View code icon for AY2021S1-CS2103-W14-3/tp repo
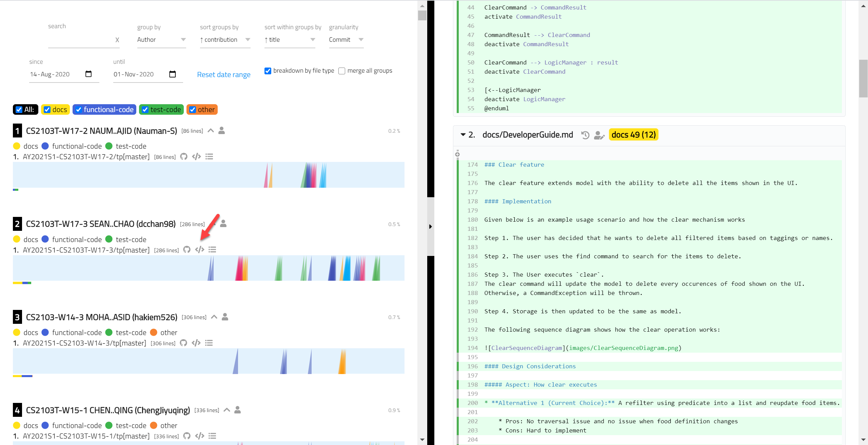Screen dimensions: 868x445 click(x=196, y=343)
